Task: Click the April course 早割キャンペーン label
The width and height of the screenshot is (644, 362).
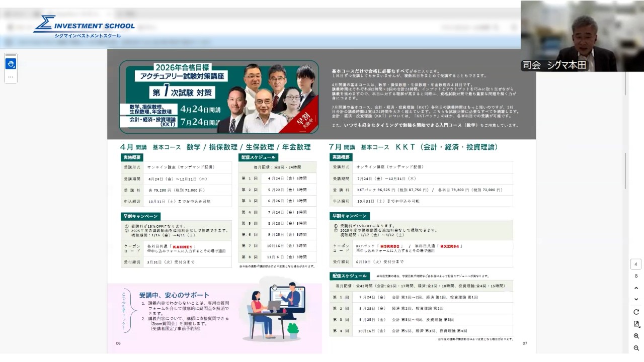Action: 140,216
